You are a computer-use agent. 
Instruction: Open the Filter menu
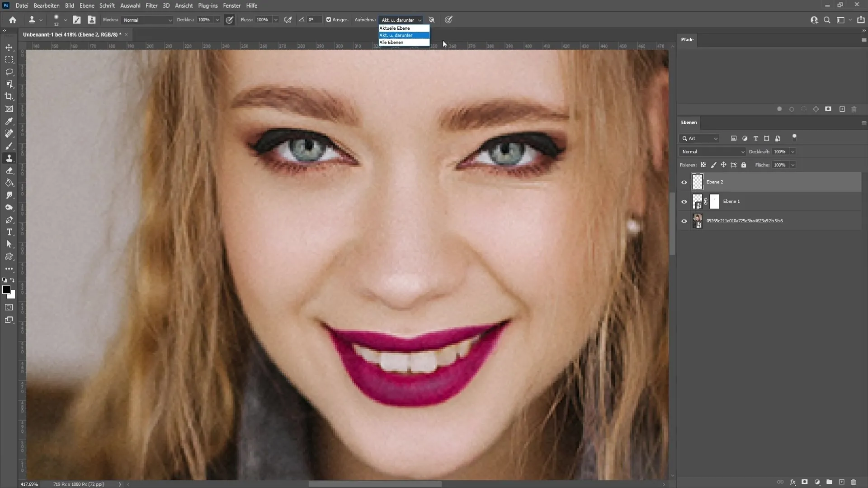pyautogui.click(x=151, y=5)
